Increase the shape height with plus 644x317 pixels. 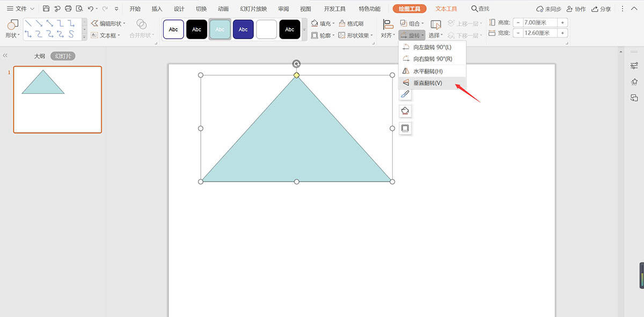point(563,23)
